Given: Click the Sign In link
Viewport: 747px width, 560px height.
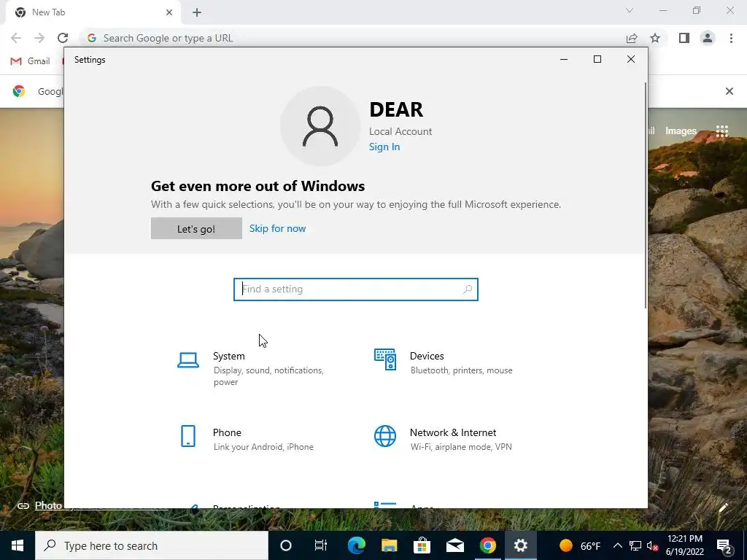Looking at the screenshot, I should pyautogui.click(x=384, y=147).
